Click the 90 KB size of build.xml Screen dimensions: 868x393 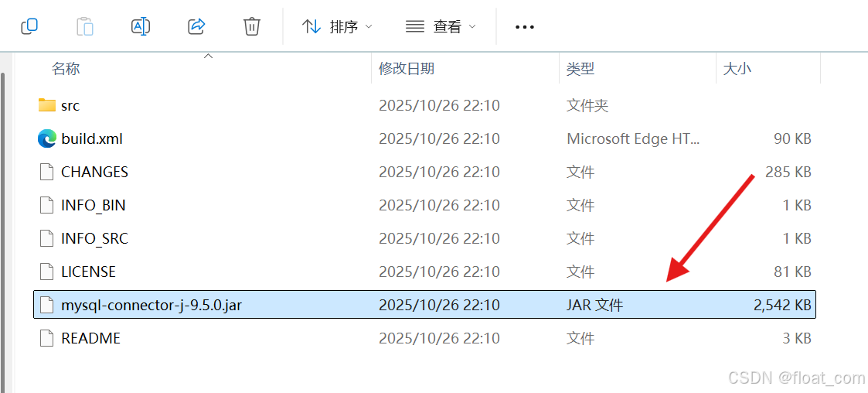[792, 138]
